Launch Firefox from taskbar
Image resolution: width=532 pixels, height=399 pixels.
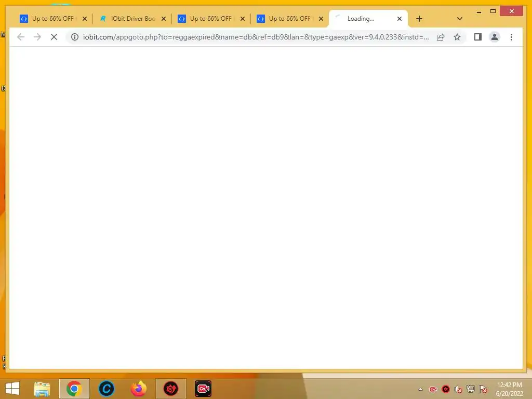[x=139, y=389]
